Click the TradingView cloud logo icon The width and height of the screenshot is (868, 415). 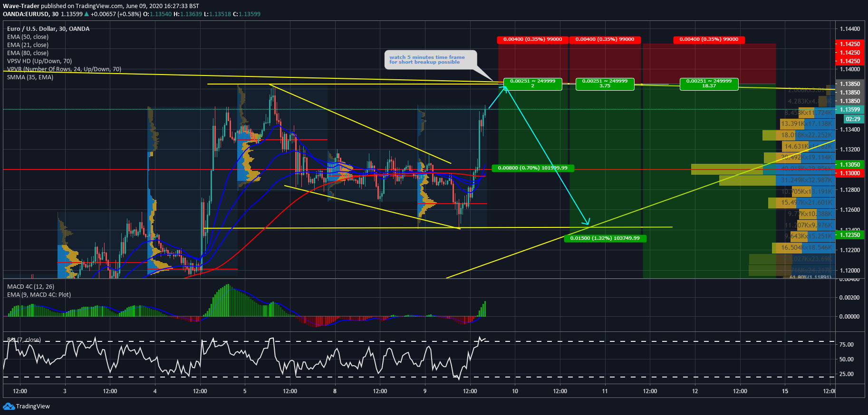pyautogui.click(x=9, y=406)
